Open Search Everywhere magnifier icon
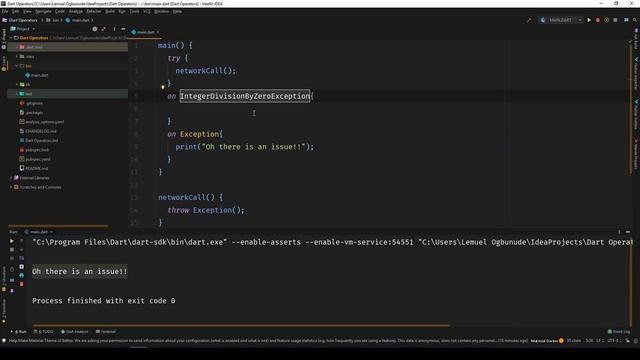Screen dimensions: 640x360 tap(635, 20)
